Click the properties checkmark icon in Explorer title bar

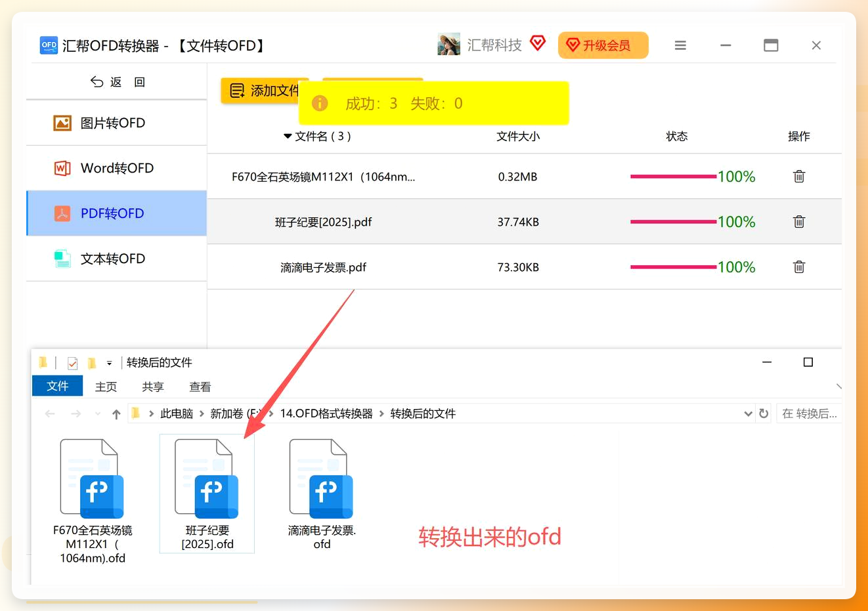pos(72,363)
